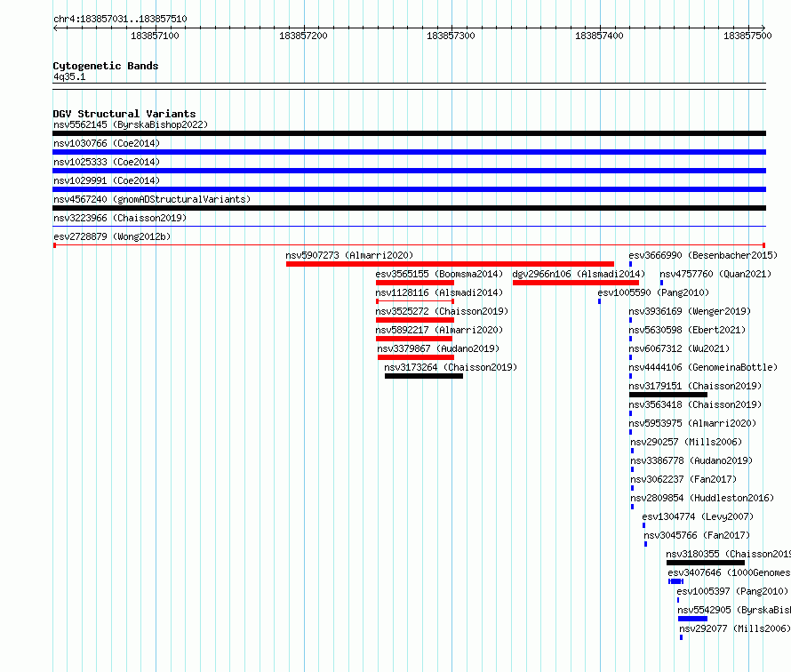Select nsv3936169 (Wenger2019) label
791x672 pixels.
point(690,311)
